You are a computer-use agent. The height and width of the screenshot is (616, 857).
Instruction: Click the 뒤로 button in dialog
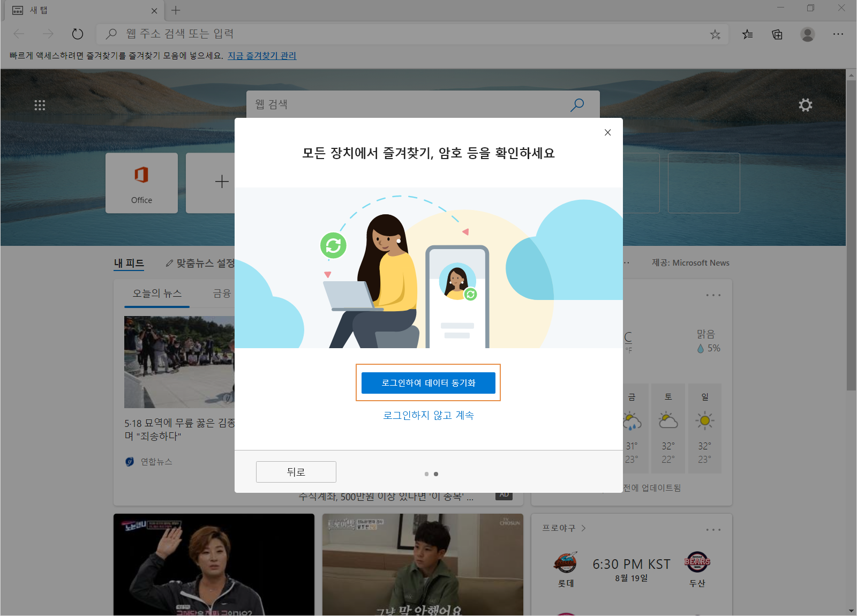pyautogui.click(x=296, y=472)
